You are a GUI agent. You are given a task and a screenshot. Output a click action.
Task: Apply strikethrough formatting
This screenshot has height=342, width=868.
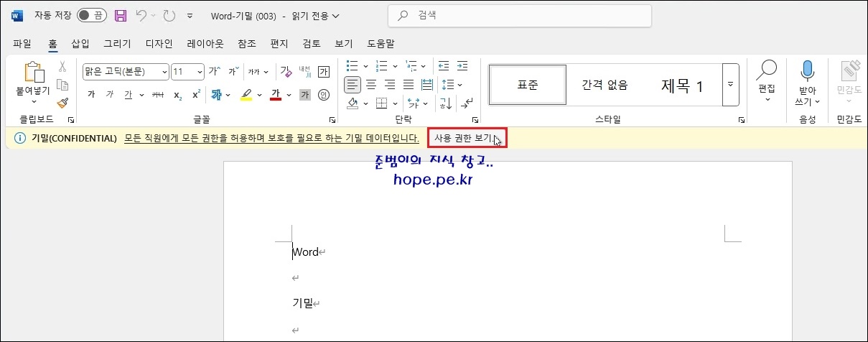[159, 94]
